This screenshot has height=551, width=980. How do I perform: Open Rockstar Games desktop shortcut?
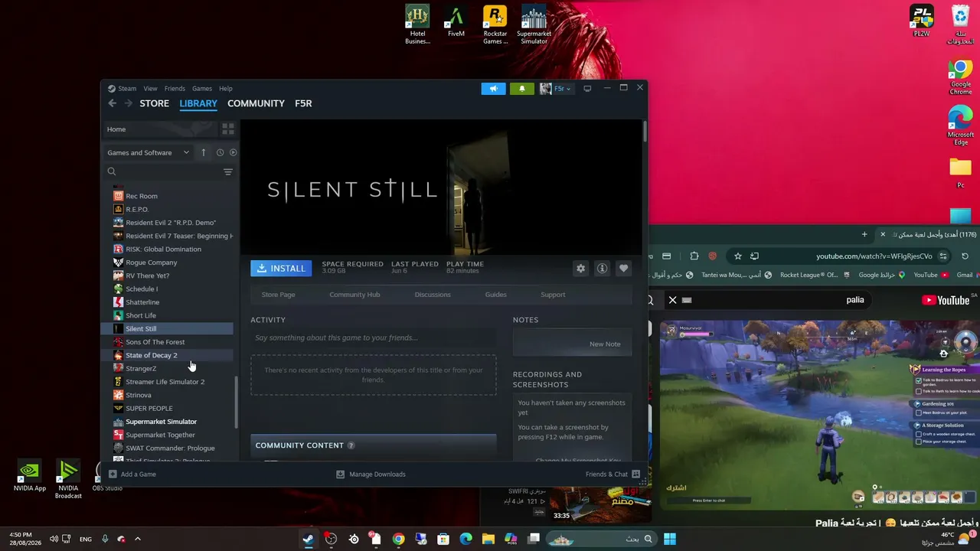point(495,24)
